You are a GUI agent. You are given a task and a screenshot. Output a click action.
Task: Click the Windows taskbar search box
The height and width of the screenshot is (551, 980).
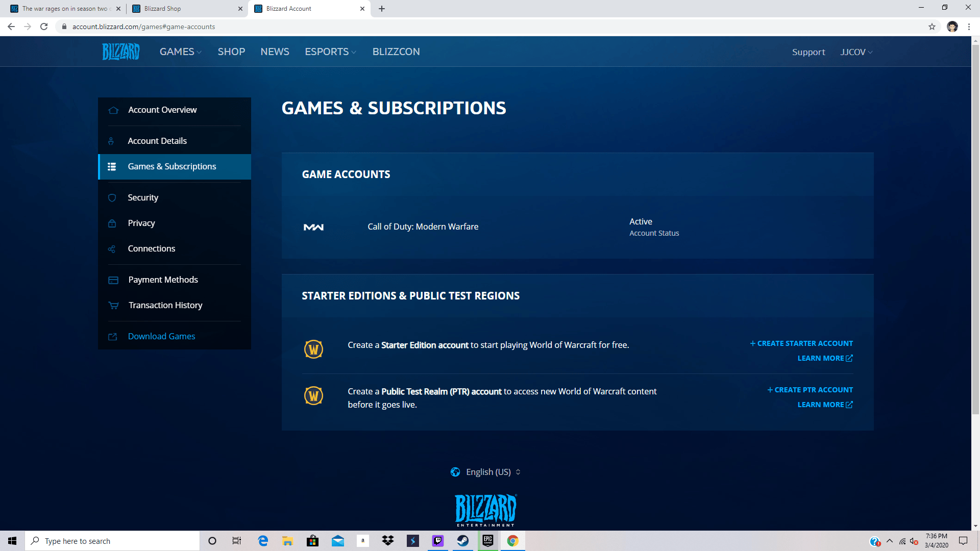tap(112, 541)
